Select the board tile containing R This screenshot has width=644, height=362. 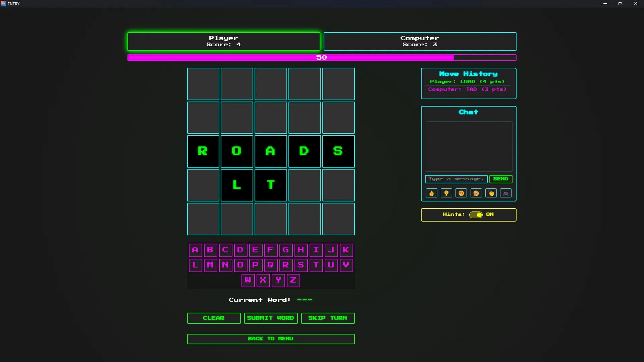pos(203,151)
